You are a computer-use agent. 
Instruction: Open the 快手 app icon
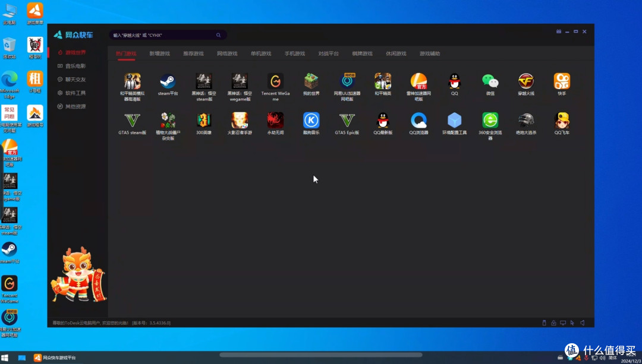[x=562, y=81]
